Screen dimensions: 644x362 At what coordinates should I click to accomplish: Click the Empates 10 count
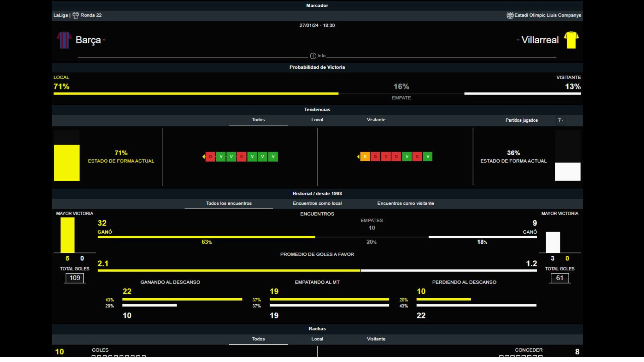(372, 228)
